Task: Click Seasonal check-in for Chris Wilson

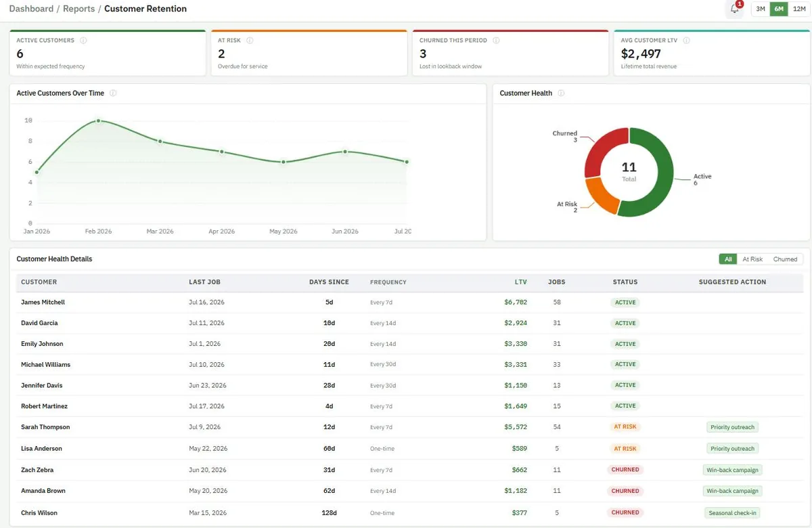Action: point(732,512)
